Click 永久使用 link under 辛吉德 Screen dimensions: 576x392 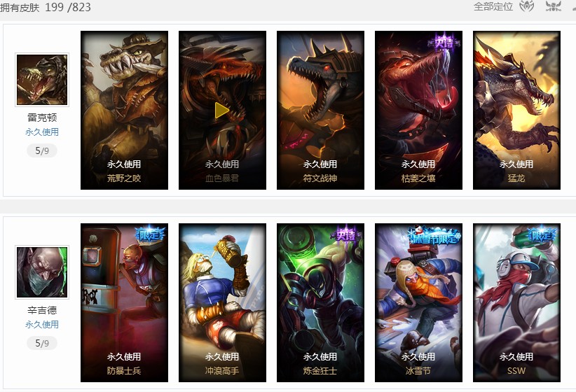[x=42, y=325]
